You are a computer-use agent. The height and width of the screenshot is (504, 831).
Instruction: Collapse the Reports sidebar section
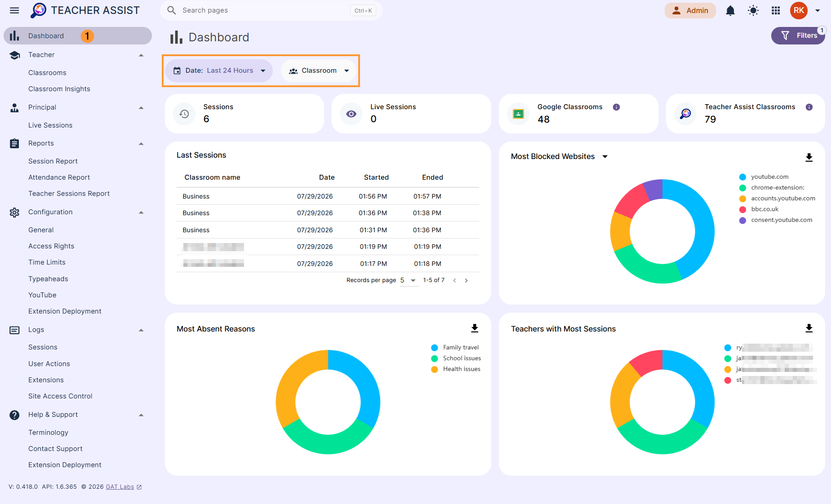pyautogui.click(x=141, y=143)
